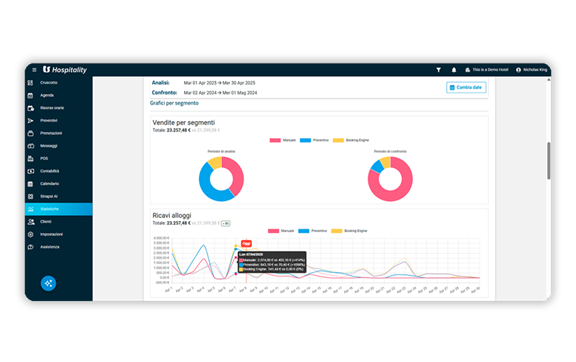The width and height of the screenshot is (576, 362).
Task: Open the Assistenza chat icon
Action: tap(30, 247)
